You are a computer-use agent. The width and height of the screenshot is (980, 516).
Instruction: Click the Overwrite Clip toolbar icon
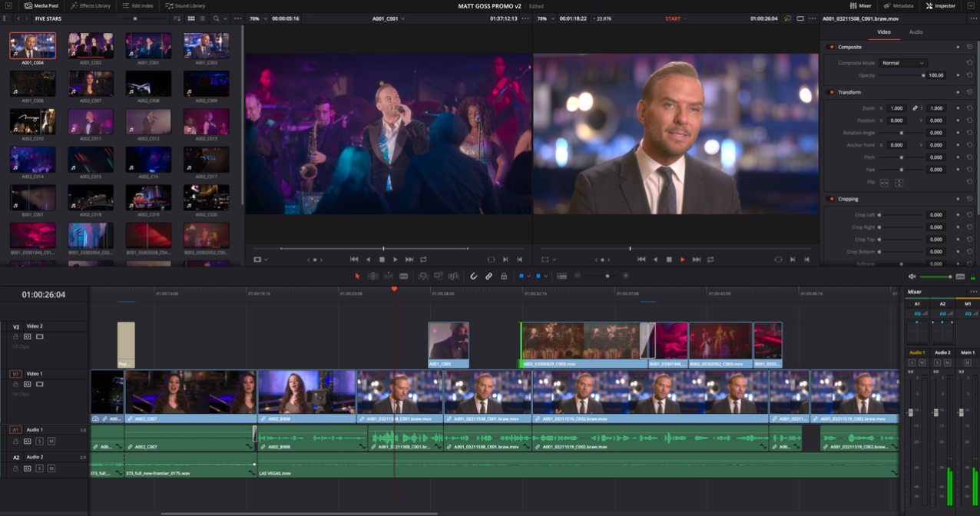point(438,276)
